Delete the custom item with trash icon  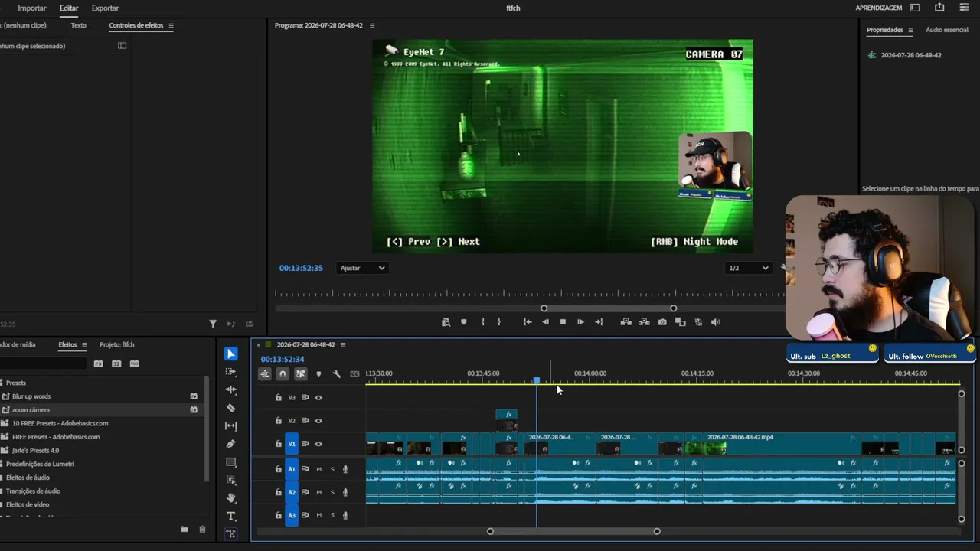(x=202, y=529)
